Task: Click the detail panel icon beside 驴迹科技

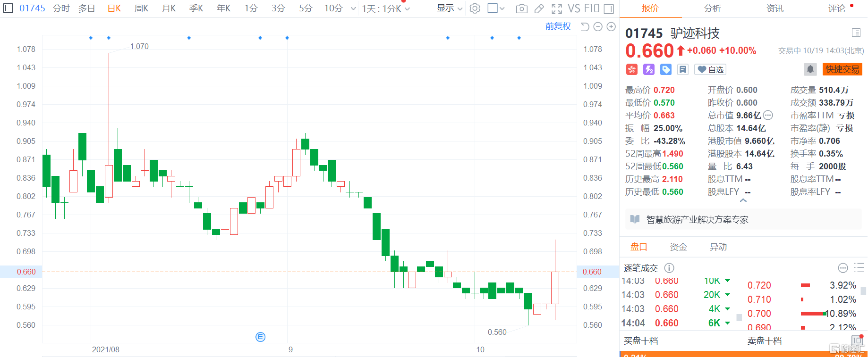Action: (856, 33)
